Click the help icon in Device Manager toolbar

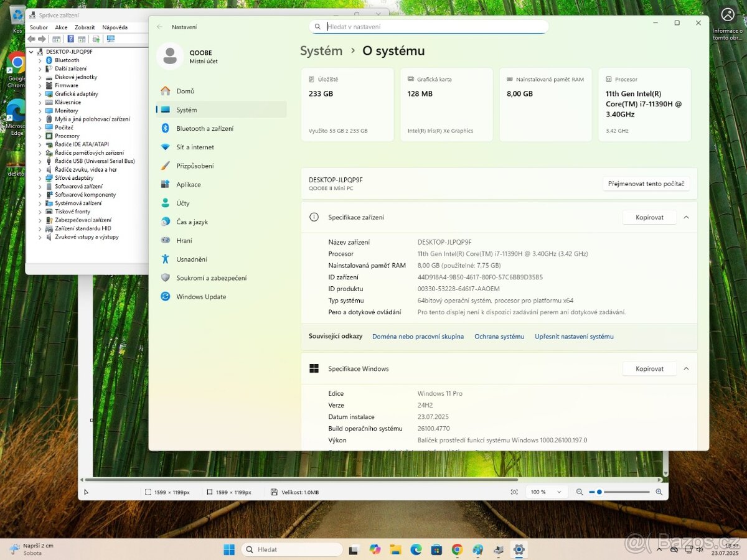click(x=71, y=39)
